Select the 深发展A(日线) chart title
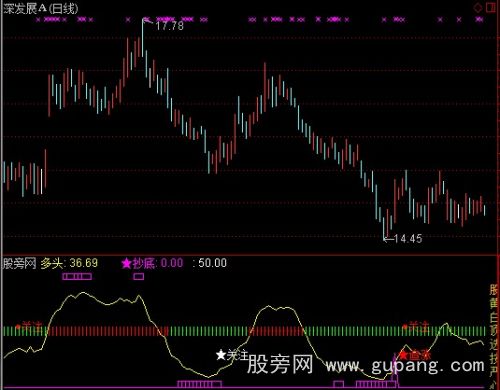This screenshot has height=390, width=500. 41,9
